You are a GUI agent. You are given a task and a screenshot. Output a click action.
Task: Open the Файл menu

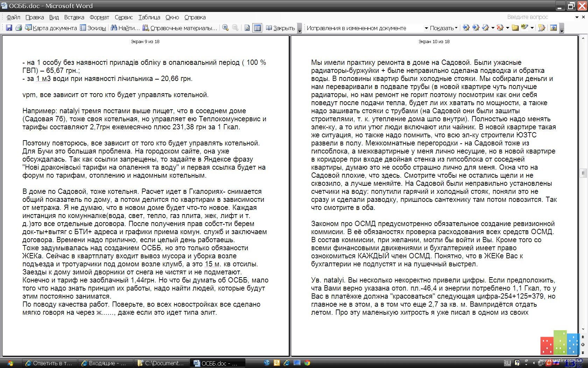tap(13, 17)
